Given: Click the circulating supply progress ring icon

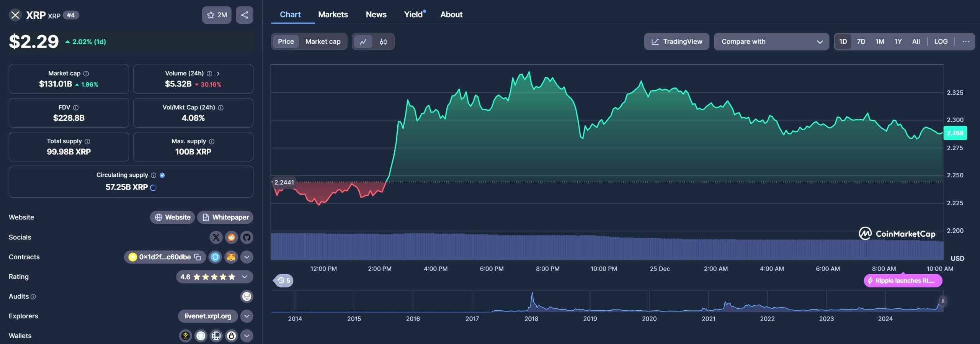Looking at the screenshot, I should pyautogui.click(x=153, y=188).
